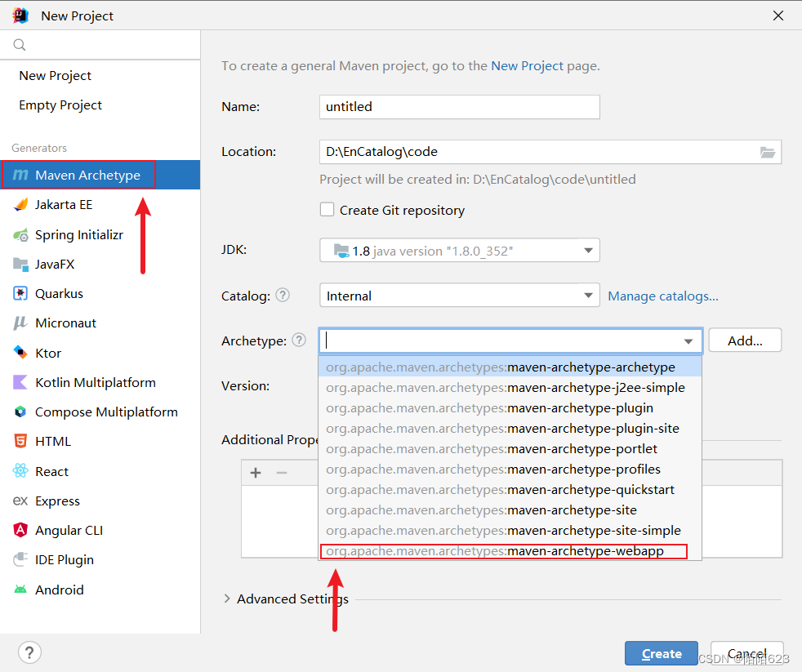This screenshot has height=672, width=802.
Task: Choose the maven-archetype-site entry
Action: pyautogui.click(x=510, y=510)
